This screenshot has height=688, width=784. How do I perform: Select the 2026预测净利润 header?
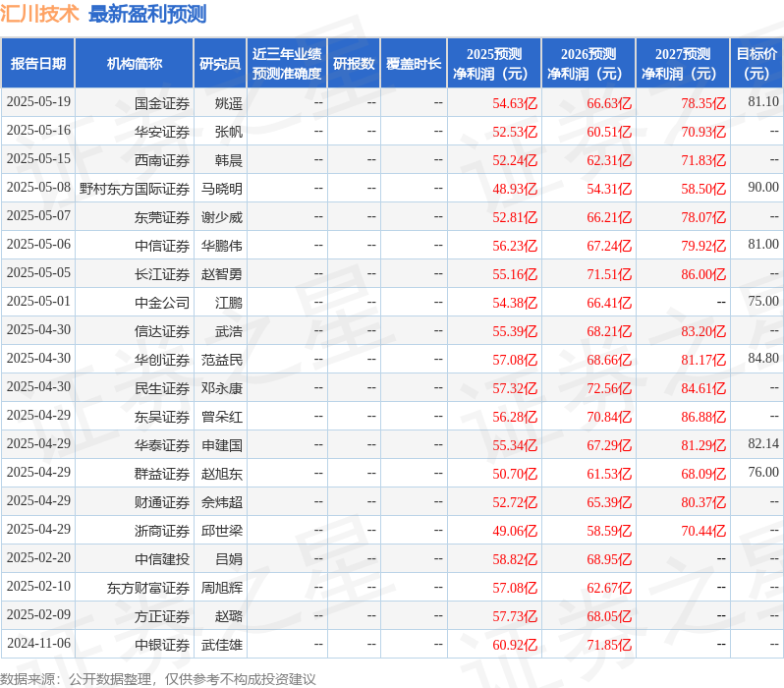click(x=588, y=64)
